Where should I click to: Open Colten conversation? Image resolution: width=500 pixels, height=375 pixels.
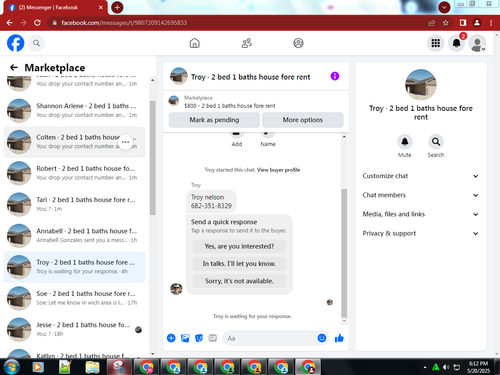[74, 142]
